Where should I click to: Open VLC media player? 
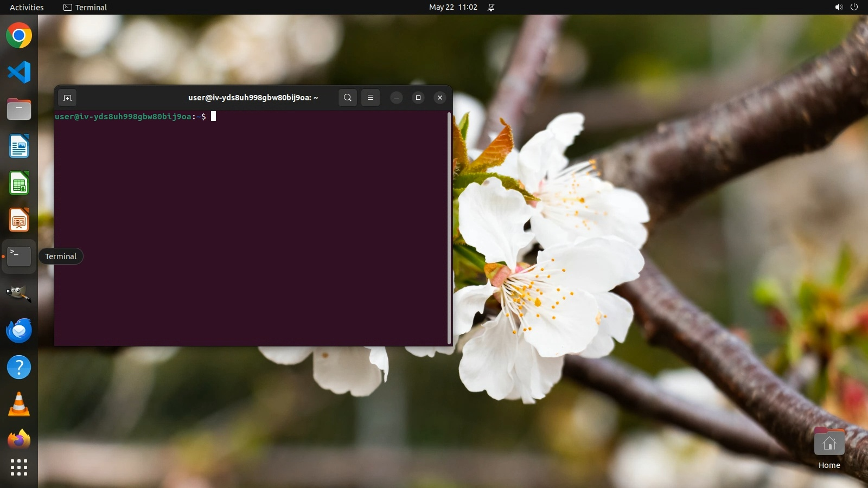click(x=19, y=404)
